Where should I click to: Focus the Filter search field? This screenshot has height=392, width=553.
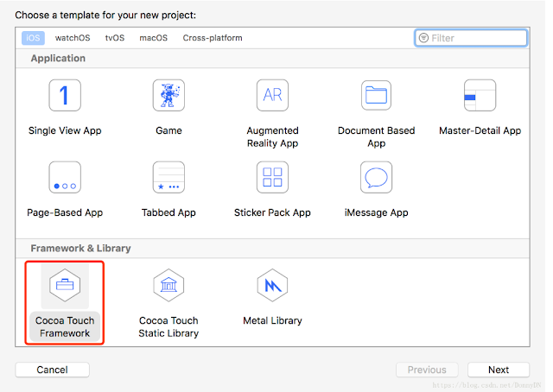(x=471, y=38)
